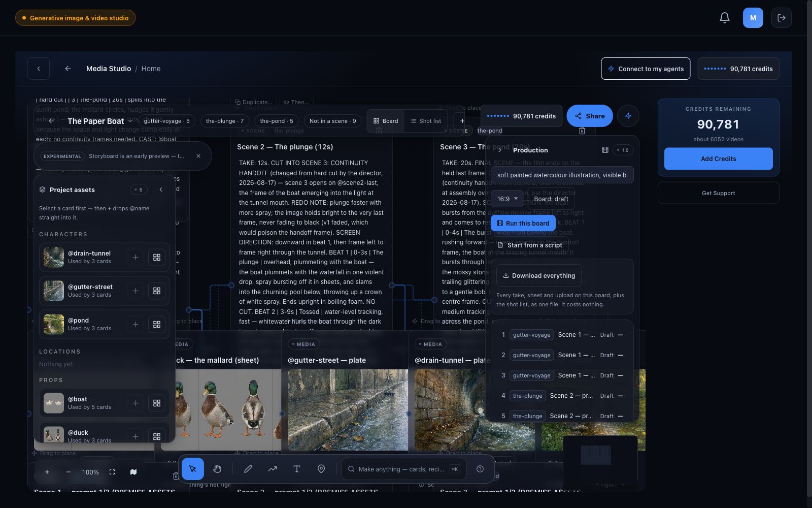Click Download everything

pos(539,275)
